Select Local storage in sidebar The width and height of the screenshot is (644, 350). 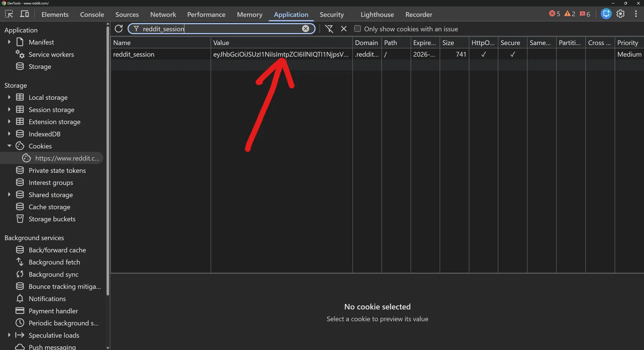point(48,97)
